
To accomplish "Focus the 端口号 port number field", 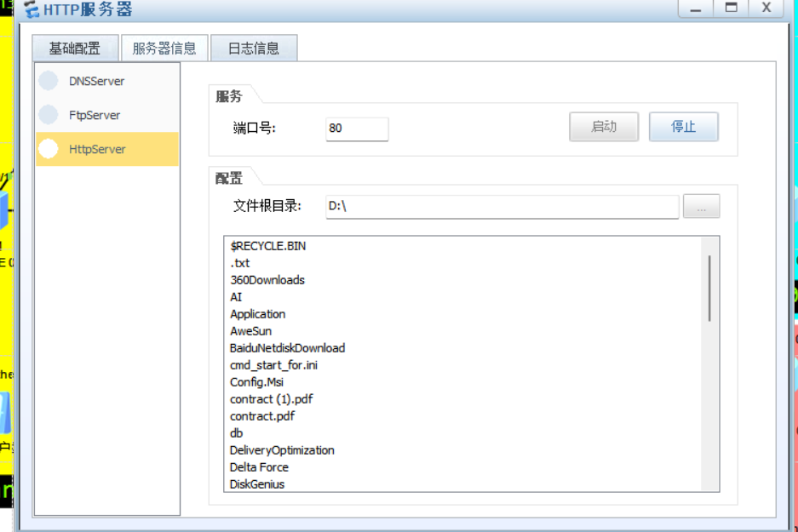I will [357, 129].
